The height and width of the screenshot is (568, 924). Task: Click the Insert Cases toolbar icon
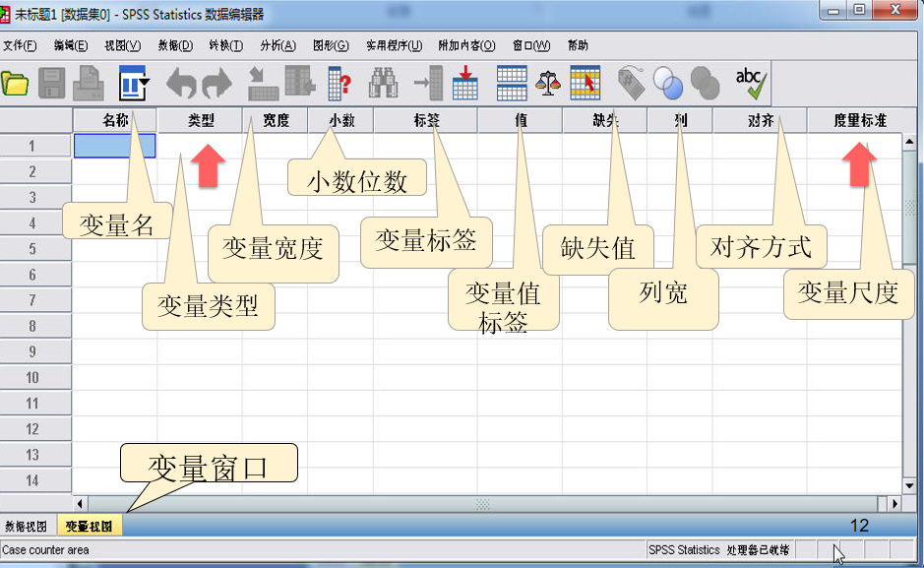(x=428, y=83)
